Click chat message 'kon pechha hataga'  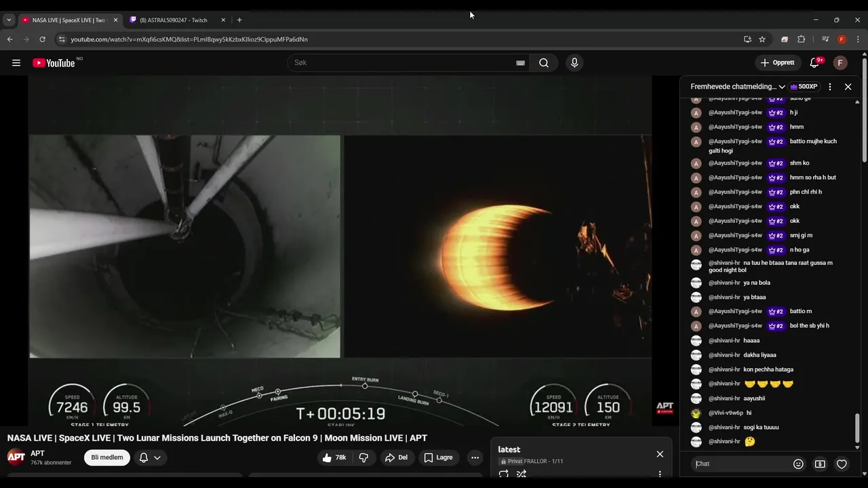(x=768, y=369)
